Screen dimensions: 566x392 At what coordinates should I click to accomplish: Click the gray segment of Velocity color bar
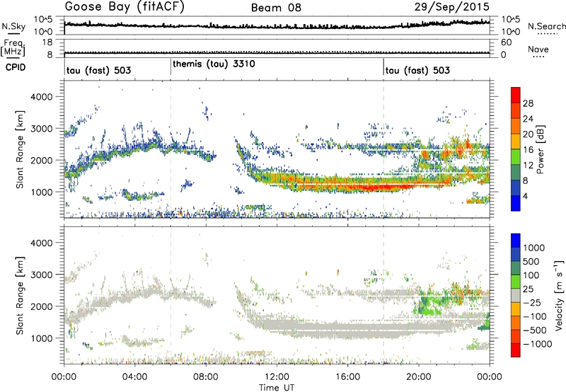pos(516,296)
